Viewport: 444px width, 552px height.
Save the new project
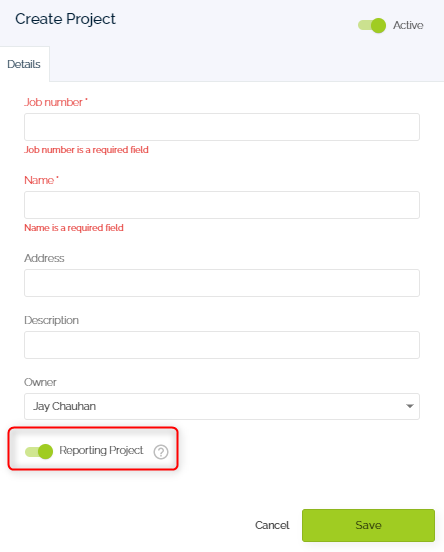tap(368, 525)
